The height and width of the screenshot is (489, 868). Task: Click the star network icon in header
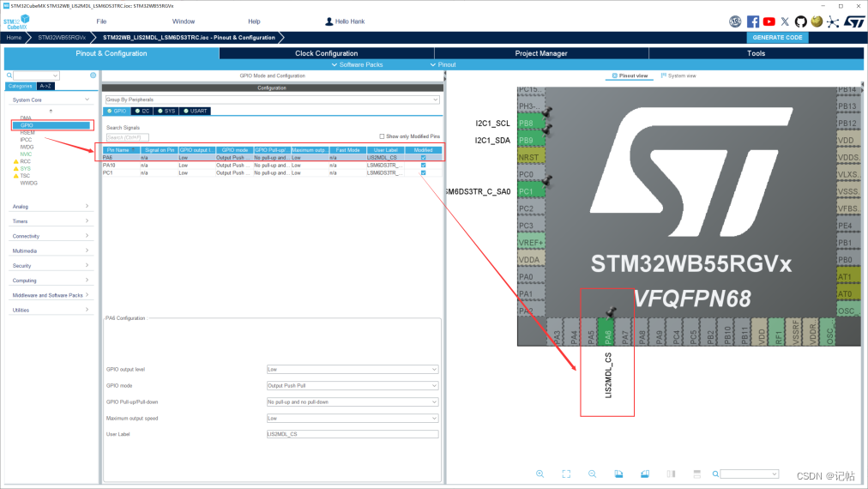tap(833, 21)
